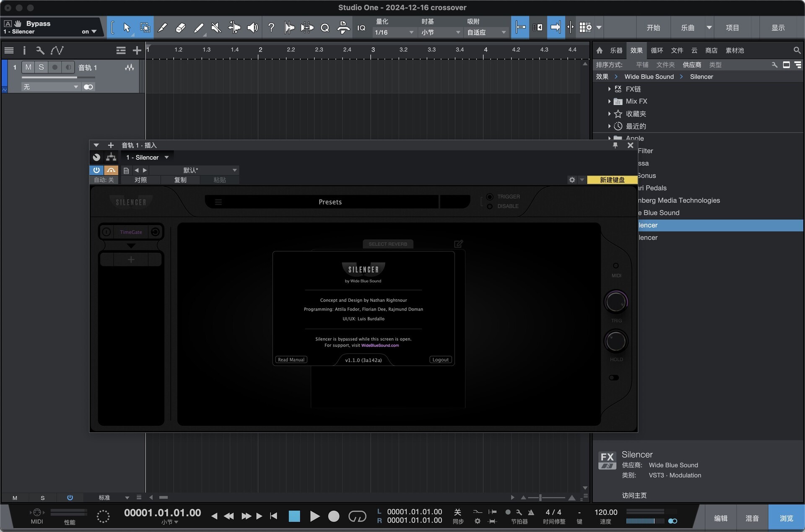Click the browser home icon
The width and height of the screenshot is (805, 532).
coord(600,50)
